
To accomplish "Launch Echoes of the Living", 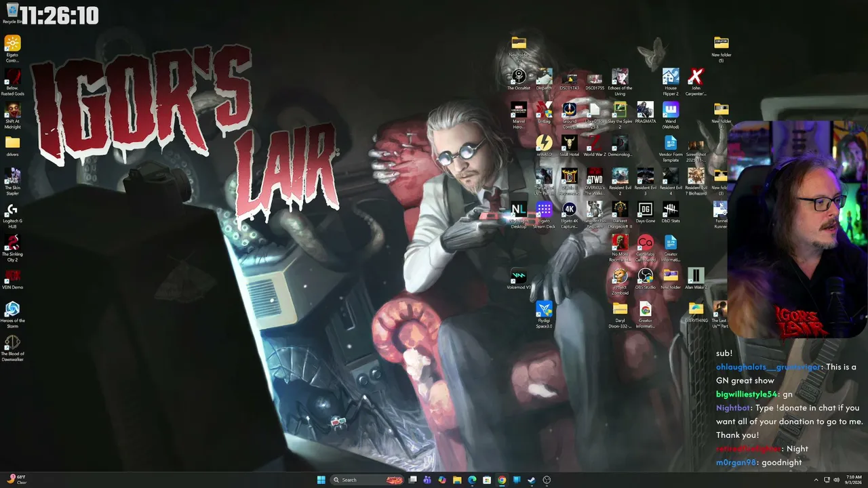I will click(620, 82).
